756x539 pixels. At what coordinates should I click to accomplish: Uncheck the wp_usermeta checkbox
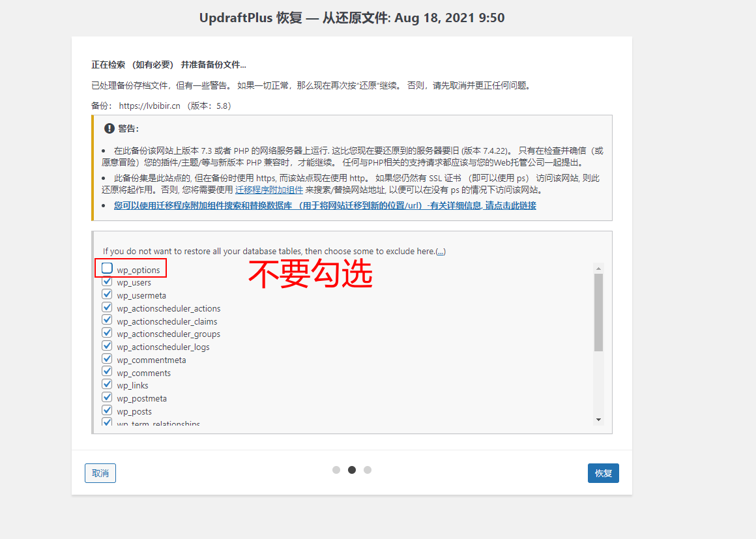point(107,295)
